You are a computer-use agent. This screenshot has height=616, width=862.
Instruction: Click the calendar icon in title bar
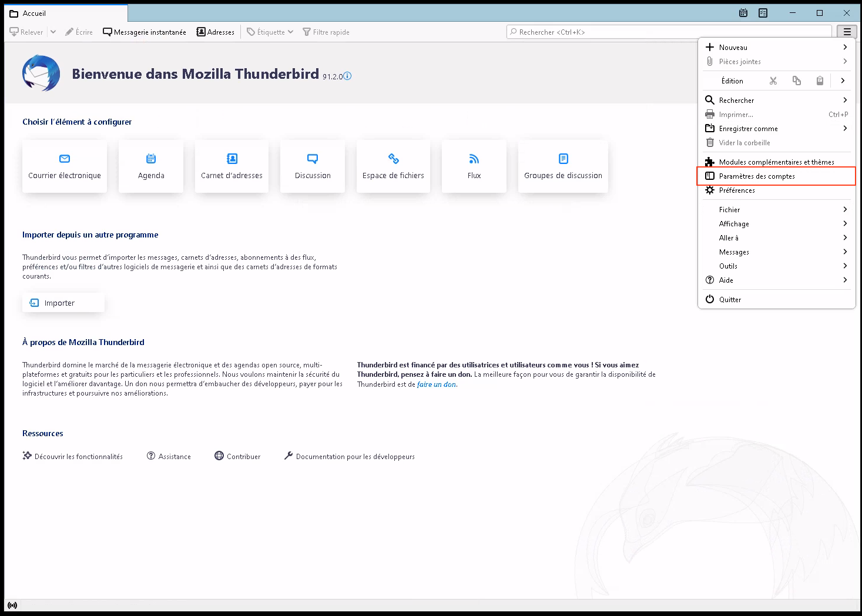coord(743,13)
